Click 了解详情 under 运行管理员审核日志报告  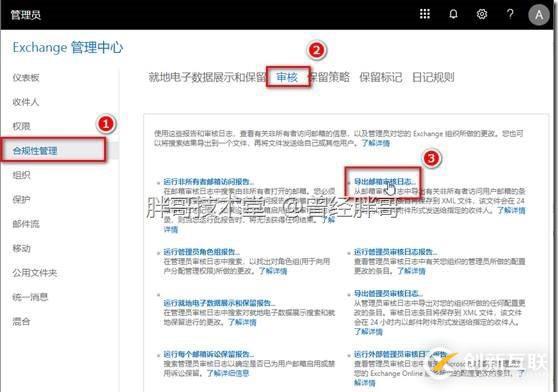click(x=411, y=271)
